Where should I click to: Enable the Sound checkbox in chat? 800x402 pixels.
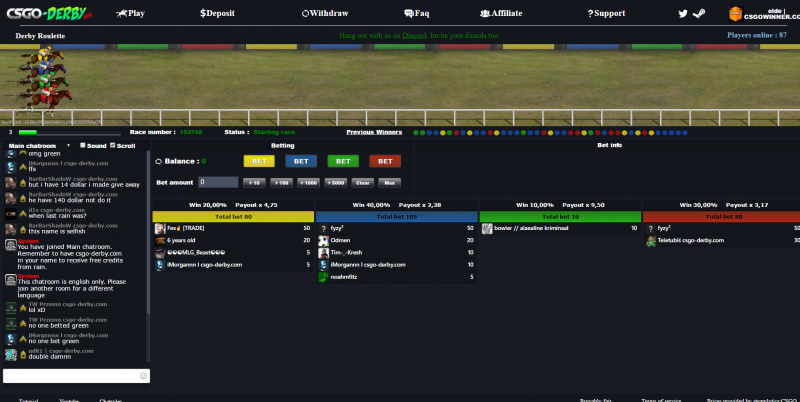click(x=82, y=145)
